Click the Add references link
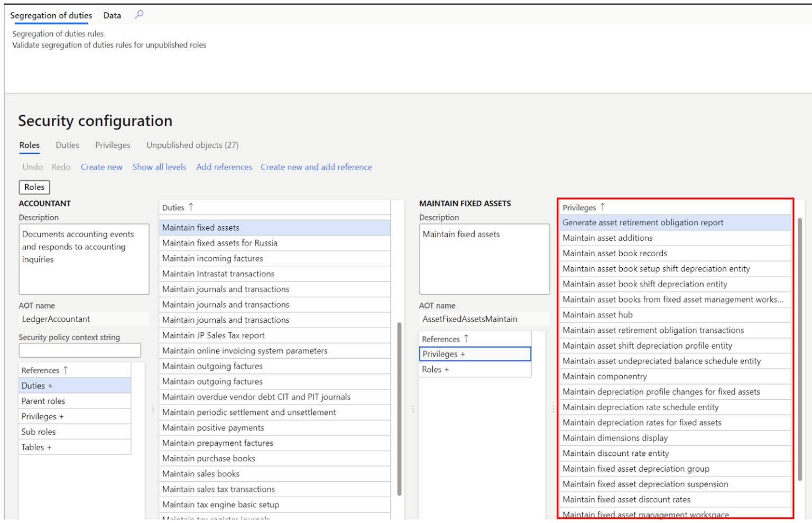Viewport: 812px width, 523px height. pyautogui.click(x=224, y=167)
